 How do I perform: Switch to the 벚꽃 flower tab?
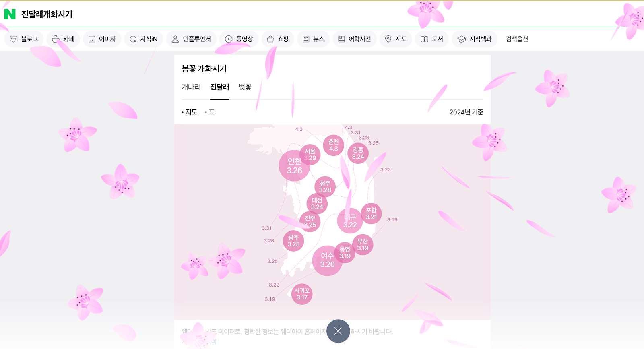(x=245, y=87)
